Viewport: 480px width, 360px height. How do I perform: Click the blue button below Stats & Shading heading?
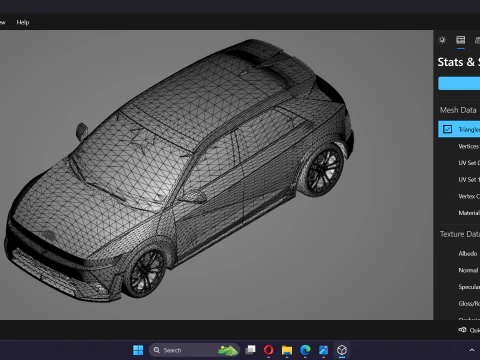pyautogui.click(x=459, y=83)
